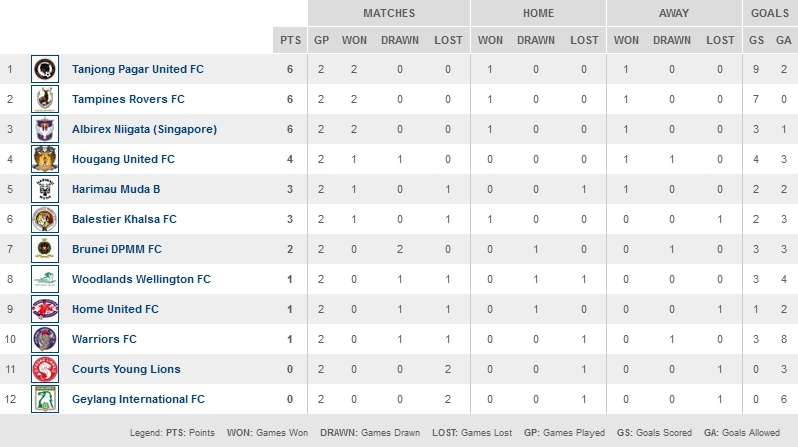Open the Balestier Khalsa FC badge
This screenshot has height=447, width=798.
coord(45,219)
